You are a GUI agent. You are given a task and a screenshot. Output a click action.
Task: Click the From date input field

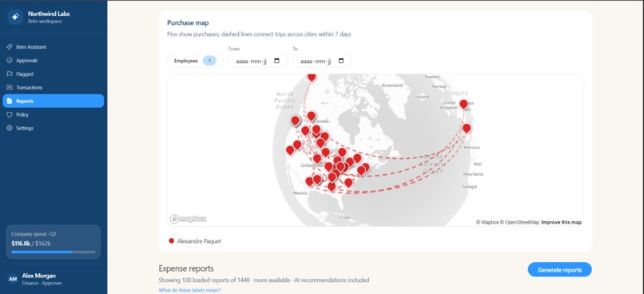(x=258, y=61)
